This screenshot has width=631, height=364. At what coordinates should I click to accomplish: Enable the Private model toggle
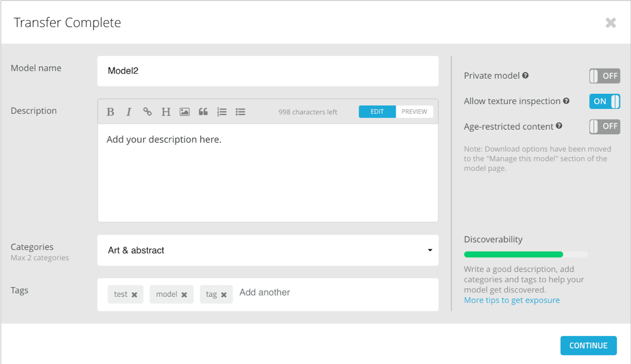click(604, 76)
